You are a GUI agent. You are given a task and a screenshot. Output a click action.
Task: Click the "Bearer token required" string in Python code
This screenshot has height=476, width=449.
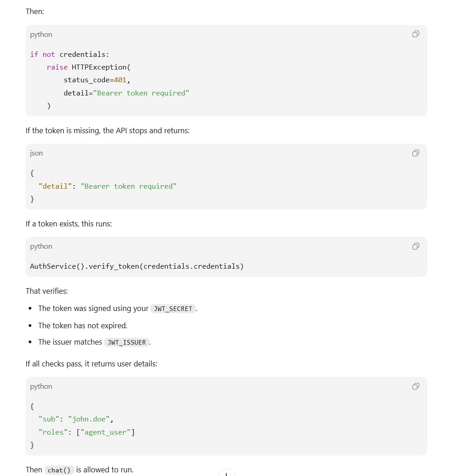coord(141,93)
